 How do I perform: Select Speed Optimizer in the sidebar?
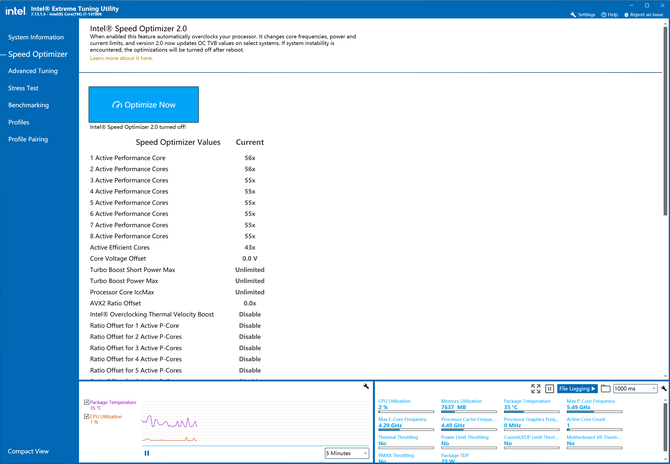(38, 54)
